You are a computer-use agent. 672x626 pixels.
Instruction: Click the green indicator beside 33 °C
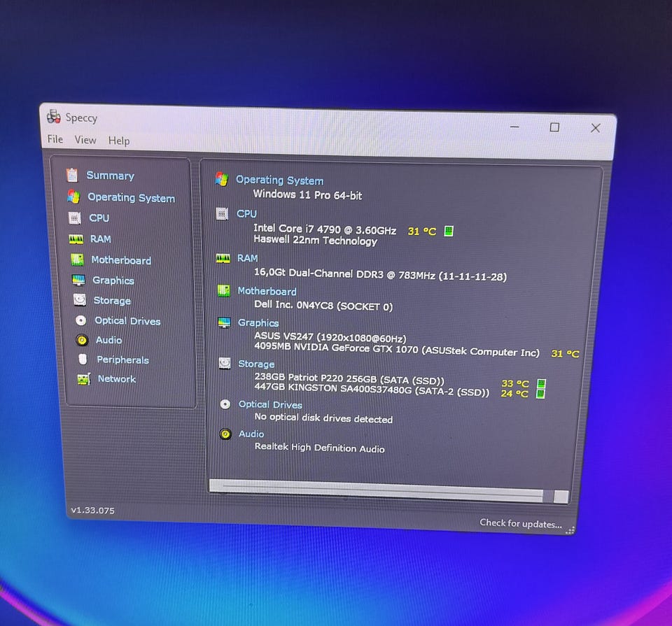pyautogui.click(x=541, y=383)
